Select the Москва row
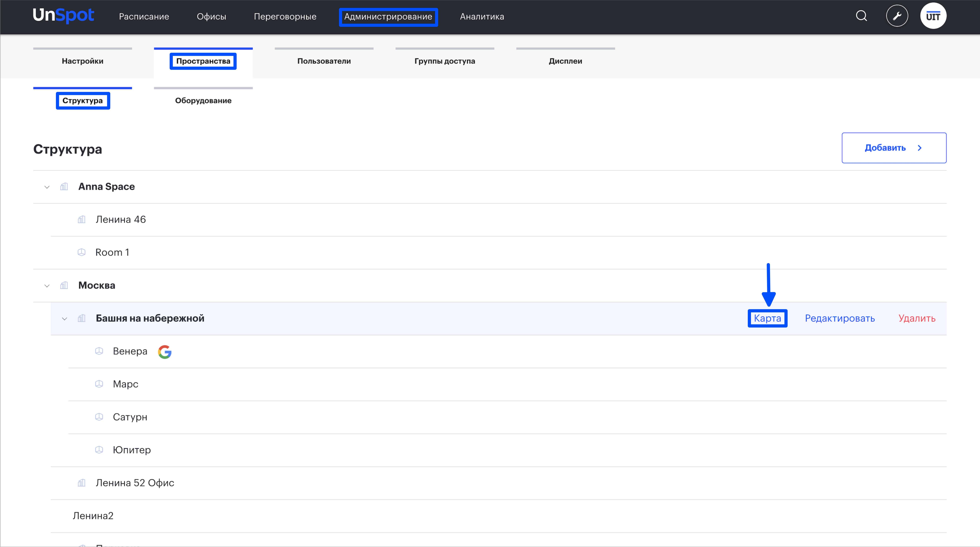Screen dimensions: 980x547 click(x=490, y=286)
